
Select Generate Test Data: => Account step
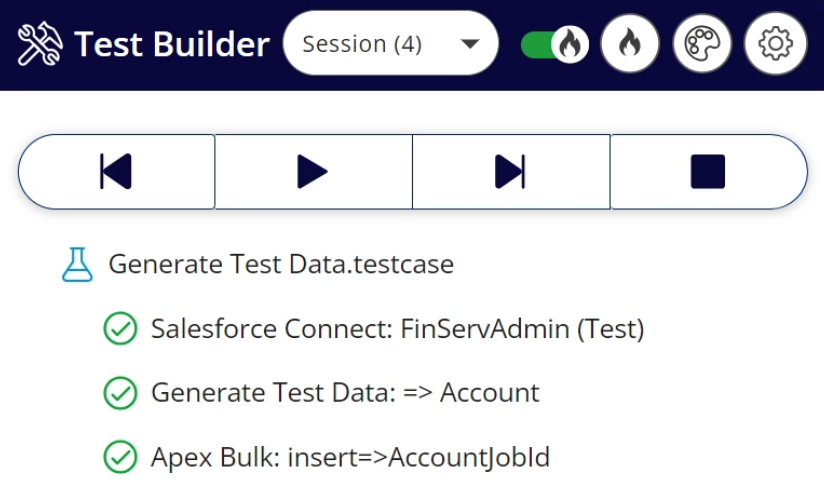pyautogui.click(x=345, y=393)
